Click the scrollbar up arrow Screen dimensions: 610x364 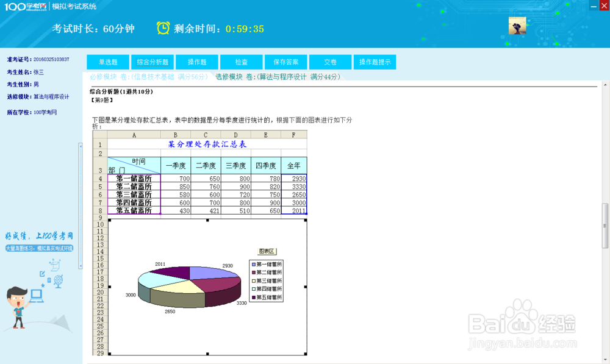pos(605,84)
